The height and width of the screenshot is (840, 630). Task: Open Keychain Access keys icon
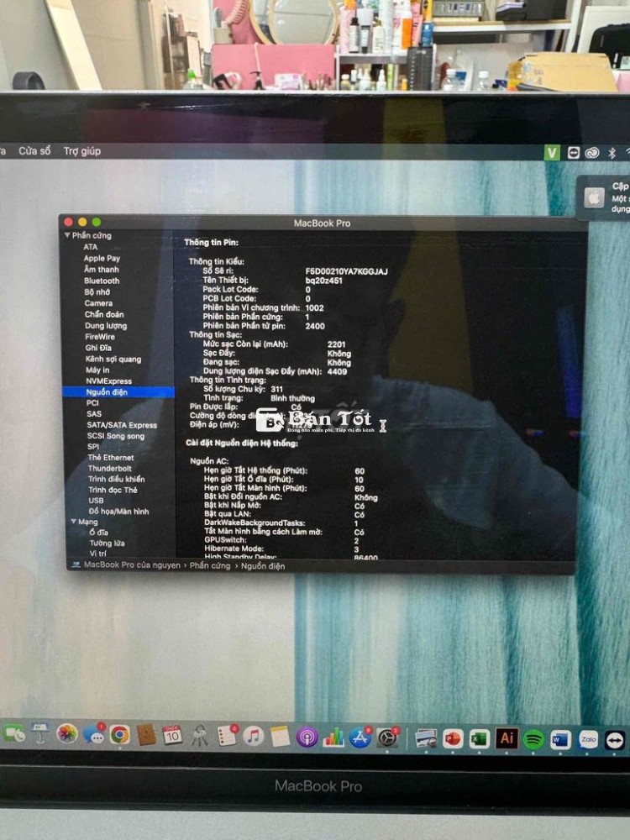click(199, 736)
